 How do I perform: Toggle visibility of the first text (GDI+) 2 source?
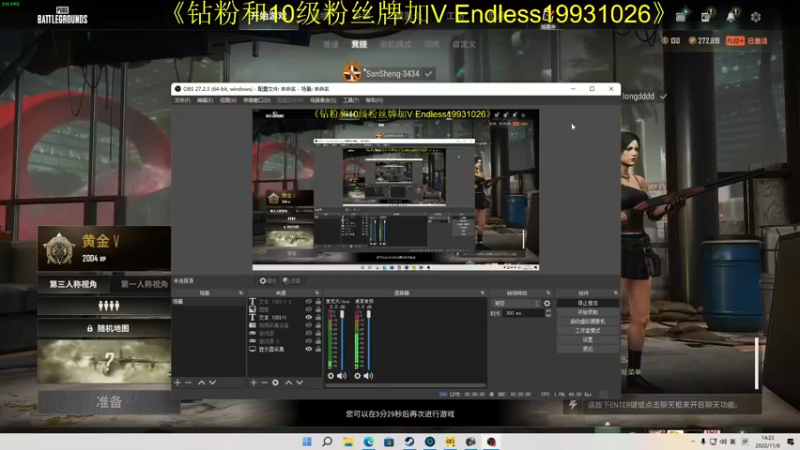(x=309, y=302)
